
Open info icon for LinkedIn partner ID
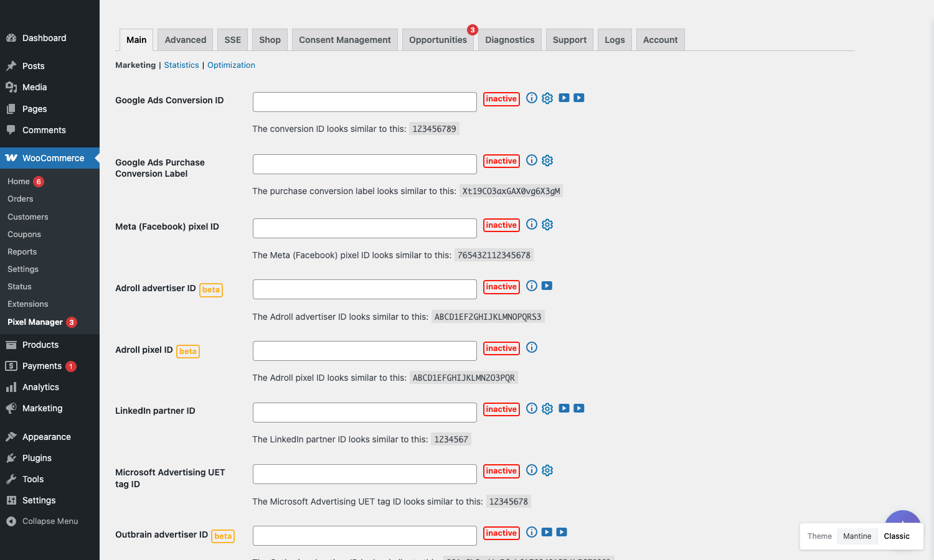[x=532, y=408]
